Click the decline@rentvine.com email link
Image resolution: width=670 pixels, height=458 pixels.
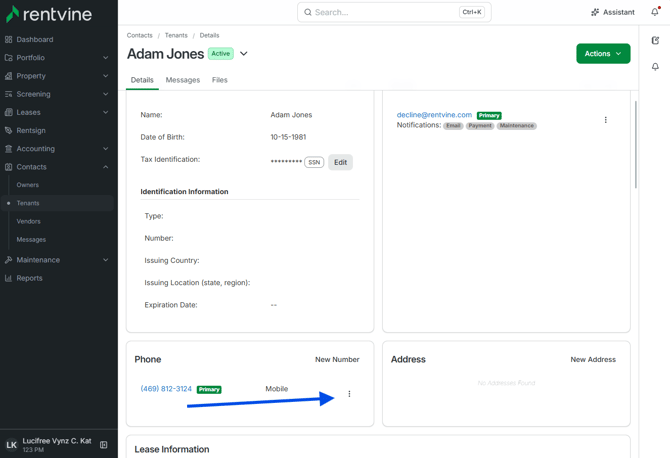coord(434,115)
